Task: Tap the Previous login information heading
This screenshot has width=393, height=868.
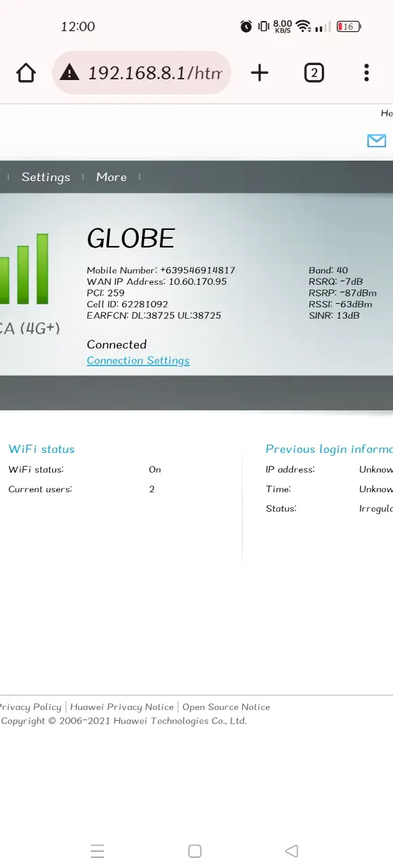Action: [x=329, y=449]
